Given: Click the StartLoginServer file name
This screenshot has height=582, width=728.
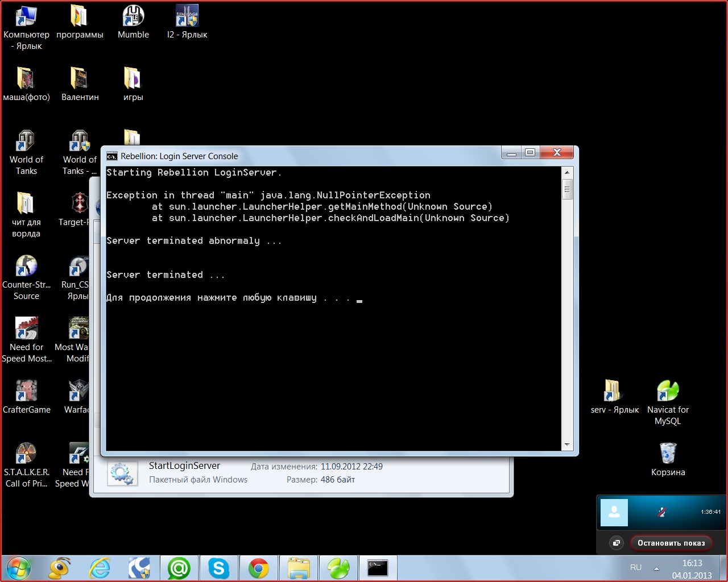Looking at the screenshot, I should (x=184, y=466).
